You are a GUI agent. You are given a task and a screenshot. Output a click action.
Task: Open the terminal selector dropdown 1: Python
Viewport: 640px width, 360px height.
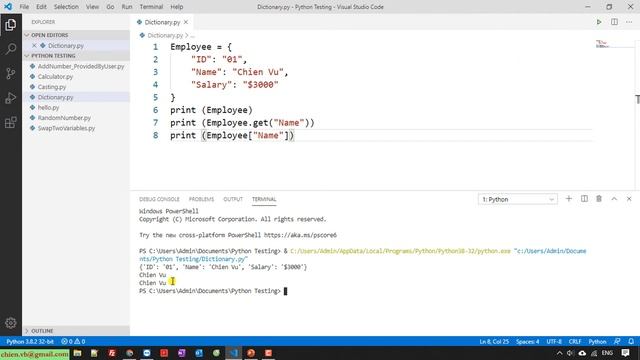[518, 199]
